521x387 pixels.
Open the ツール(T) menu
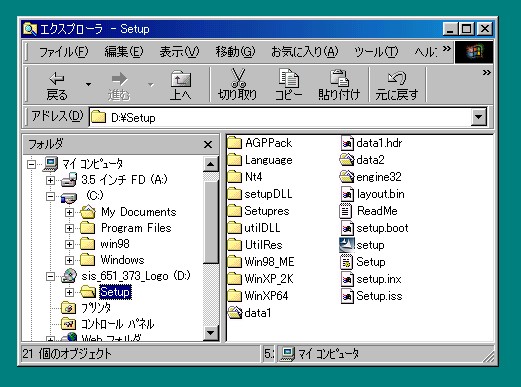pyautogui.click(x=376, y=52)
